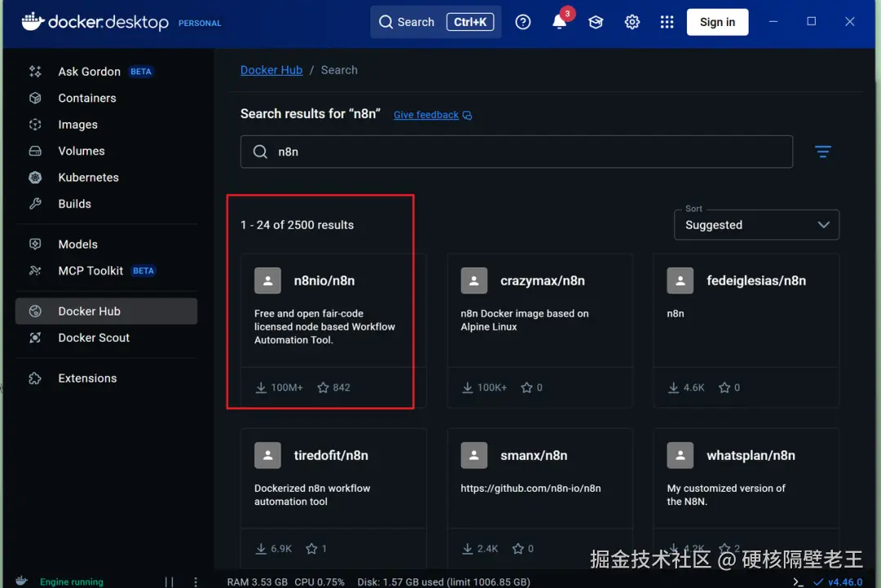The height and width of the screenshot is (588, 881).
Task: Click the Sign in button
Action: point(718,22)
